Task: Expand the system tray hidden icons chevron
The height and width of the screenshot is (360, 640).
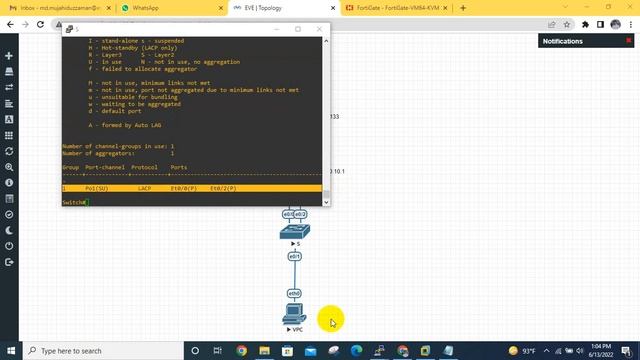Action: 546,351
